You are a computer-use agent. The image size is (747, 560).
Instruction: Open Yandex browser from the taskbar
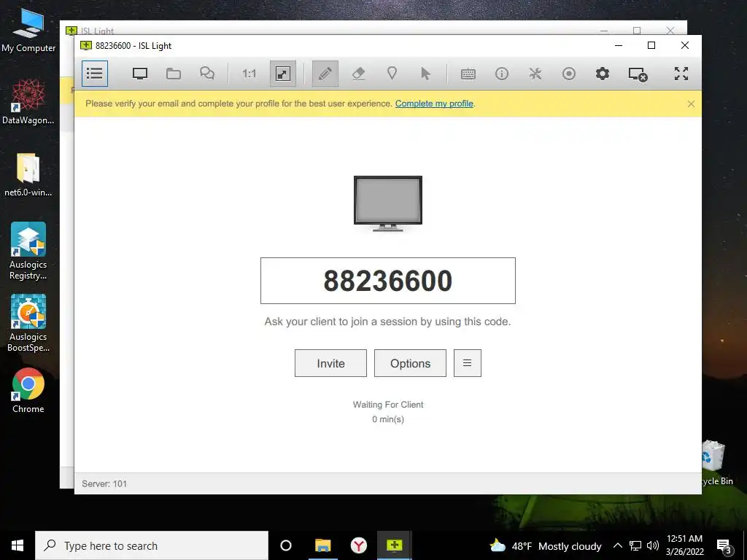click(358, 545)
